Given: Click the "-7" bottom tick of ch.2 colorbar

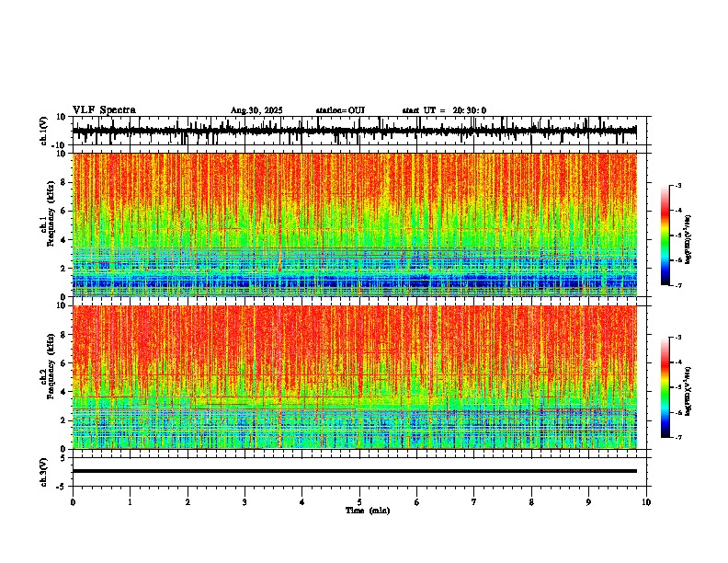Looking at the screenshot, I should click(677, 438).
